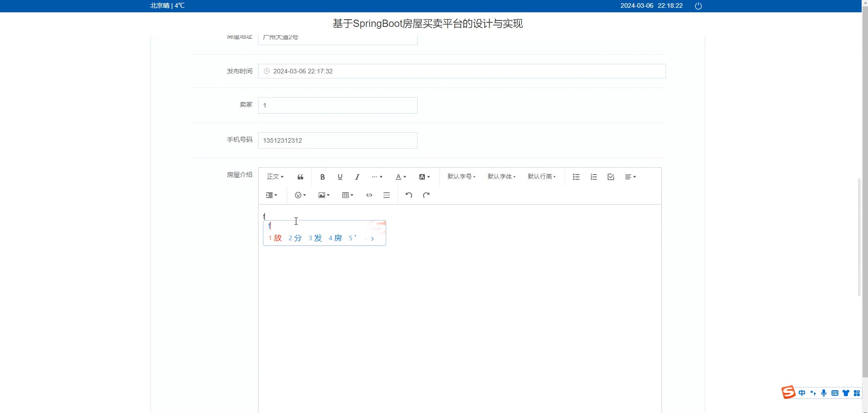Open more text styles ellipsis menu
This screenshot has height=413, width=868.
377,177
